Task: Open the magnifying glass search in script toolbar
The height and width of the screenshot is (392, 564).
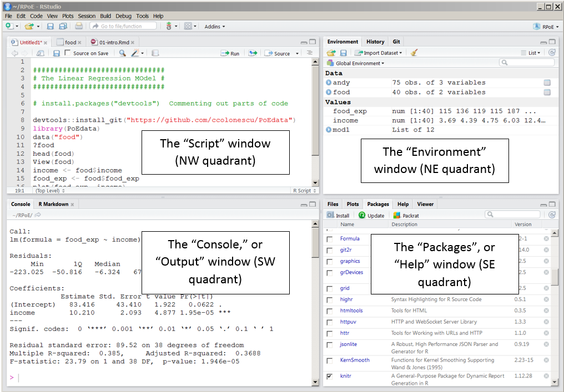Action: tap(123, 53)
